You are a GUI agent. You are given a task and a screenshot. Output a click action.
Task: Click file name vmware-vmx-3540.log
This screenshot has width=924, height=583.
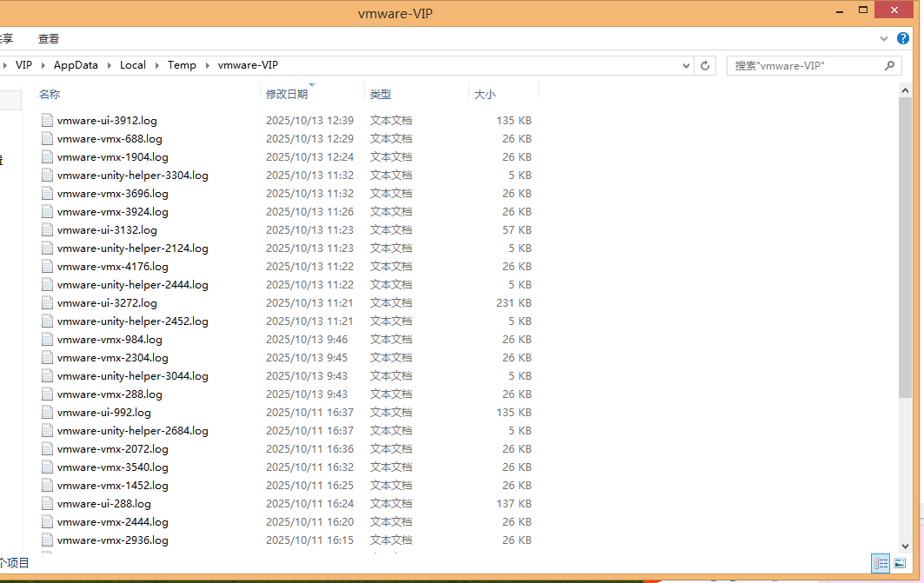click(112, 467)
